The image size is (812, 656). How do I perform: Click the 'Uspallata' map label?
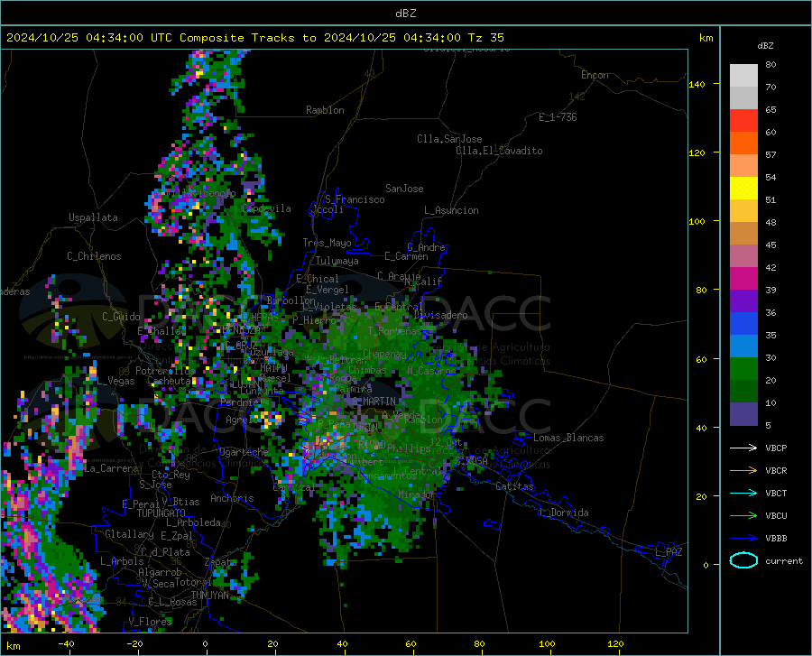pyautogui.click(x=93, y=217)
